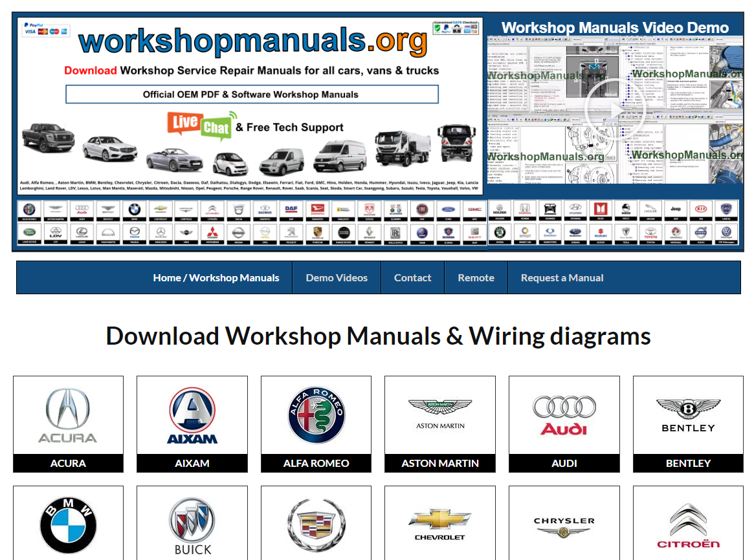Screen dimensions: 754x560
Task: Click the Official OEM PDF & Software box
Action: tap(252, 94)
